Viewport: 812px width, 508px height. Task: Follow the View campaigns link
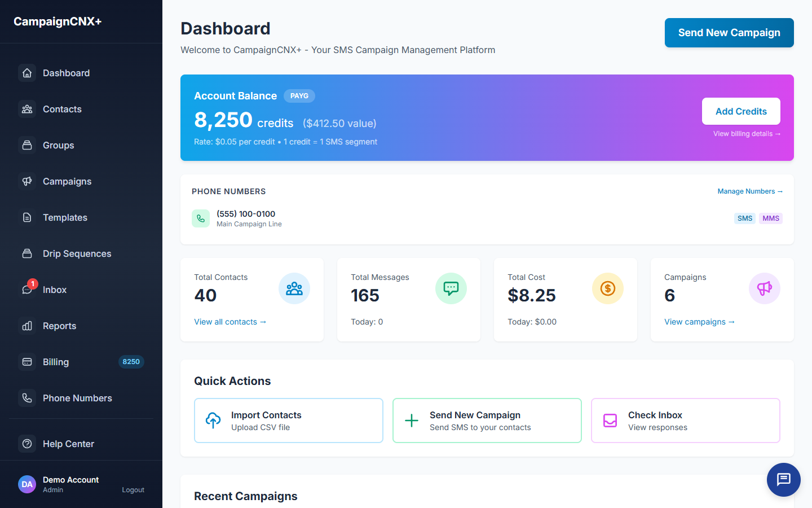click(699, 322)
